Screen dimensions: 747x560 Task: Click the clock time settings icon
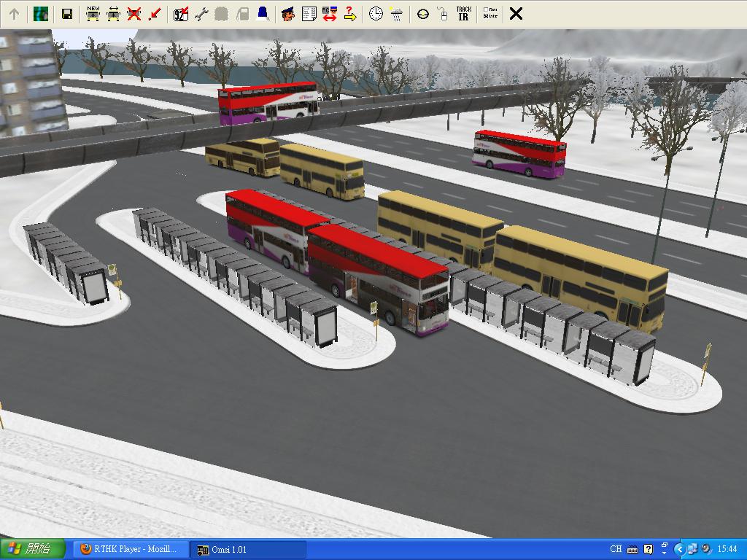click(x=376, y=14)
